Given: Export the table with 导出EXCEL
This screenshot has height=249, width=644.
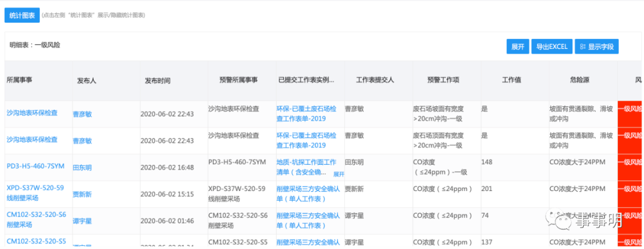Looking at the screenshot, I should [x=551, y=47].
